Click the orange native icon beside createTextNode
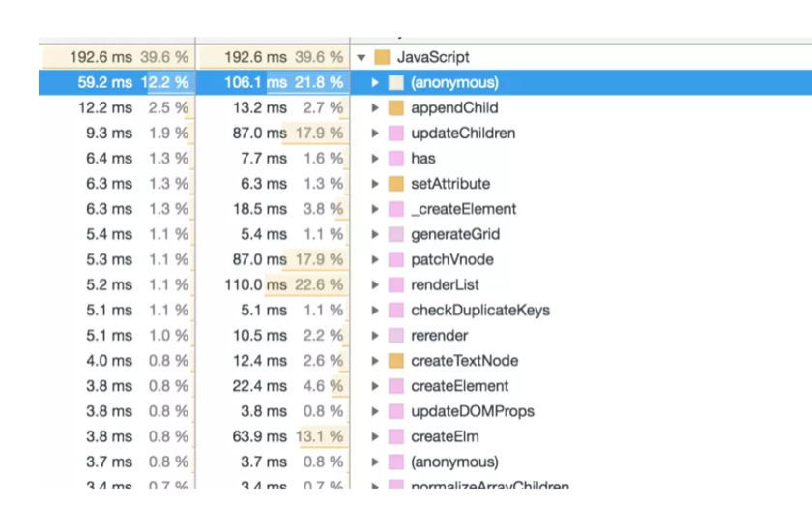Screen dimensions: 812x507 [x=396, y=361]
